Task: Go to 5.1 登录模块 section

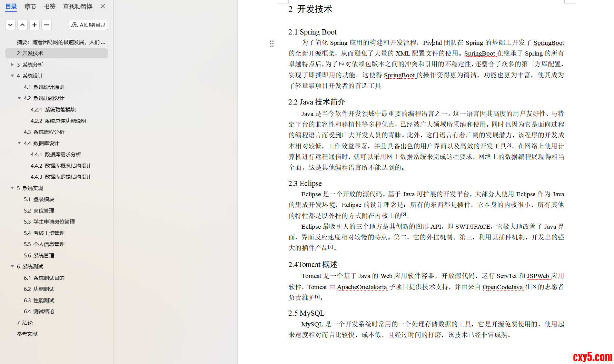Action: coord(39,199)
